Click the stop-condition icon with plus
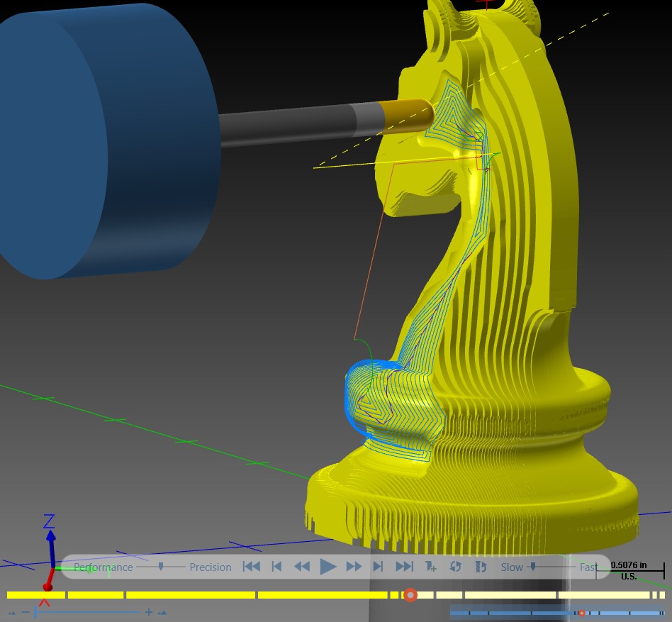Screen dimensions: 672x622 coord(430,567)
